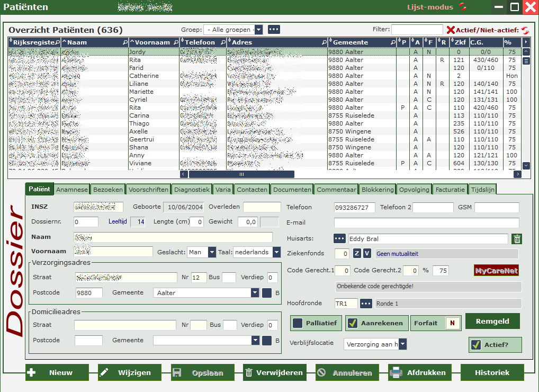
Task: Click search icon in Naam column header
Action: [x=125, y=42]
